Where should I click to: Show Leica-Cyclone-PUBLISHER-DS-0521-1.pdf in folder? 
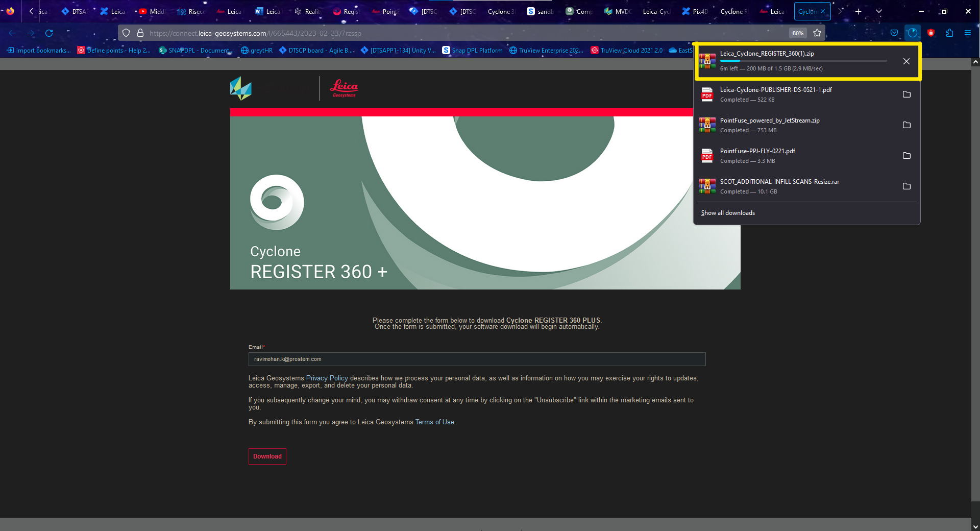906,94
